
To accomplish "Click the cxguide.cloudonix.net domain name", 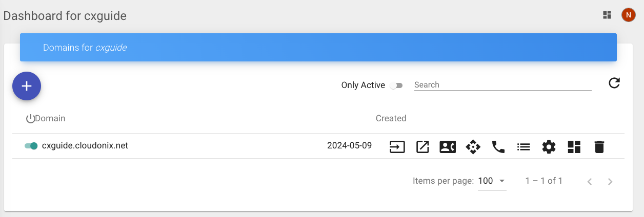I will coord(85,145).
